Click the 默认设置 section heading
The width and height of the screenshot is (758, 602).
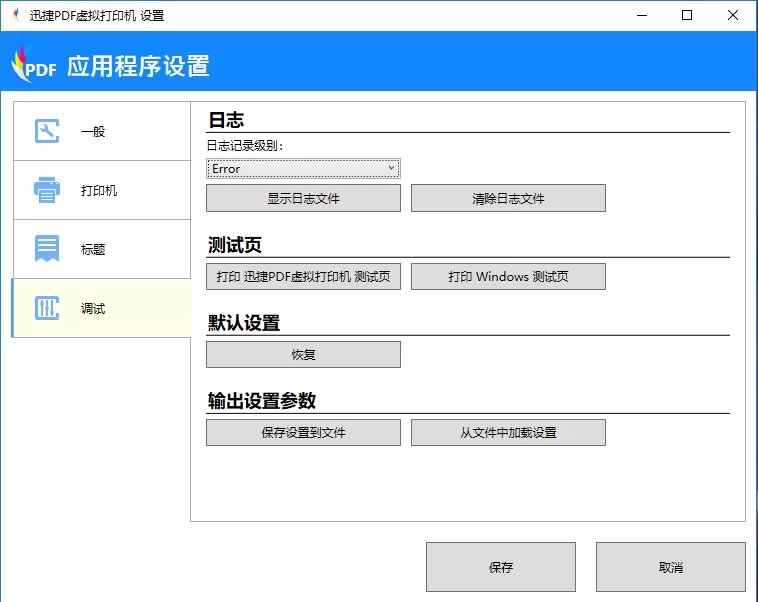pyautogui.click(x=244, y=323)
